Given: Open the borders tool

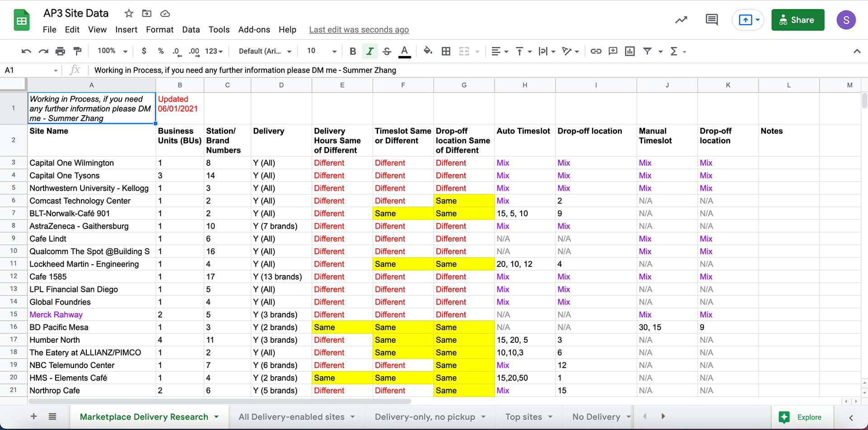Looking at the screenshot, I should (446, 51).
